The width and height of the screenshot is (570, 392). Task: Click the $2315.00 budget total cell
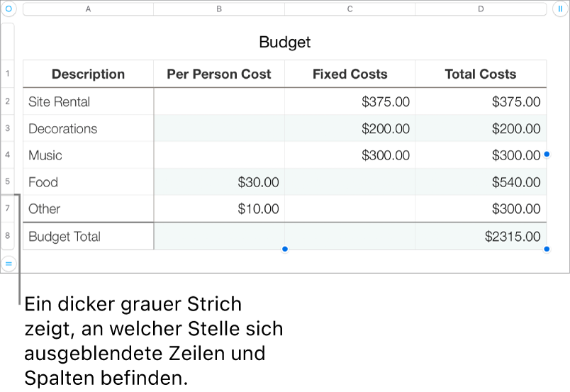481,237
